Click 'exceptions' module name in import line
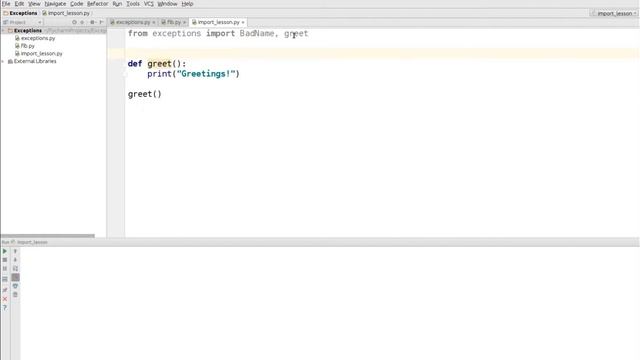The width and height of the screenshot is (640, 360). point(177,33)
